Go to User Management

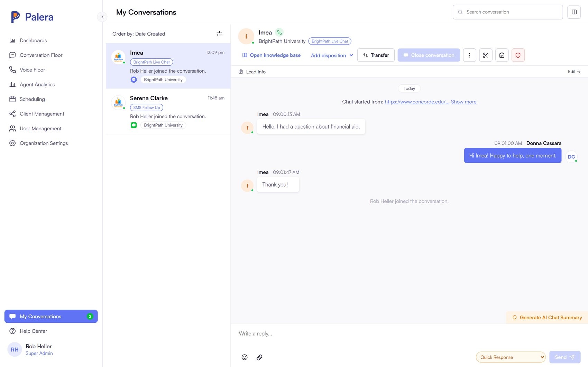tap(40, 129)
